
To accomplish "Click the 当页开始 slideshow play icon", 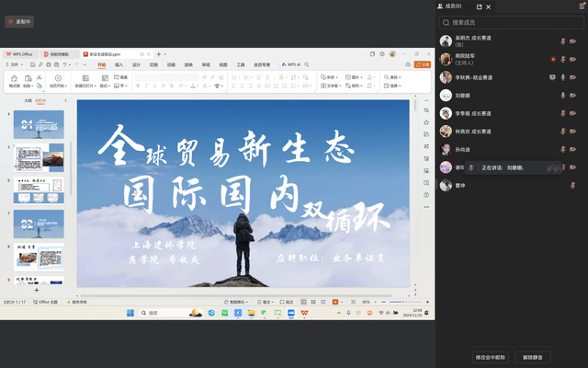I will pyautogui.click(x=58, y=80).
